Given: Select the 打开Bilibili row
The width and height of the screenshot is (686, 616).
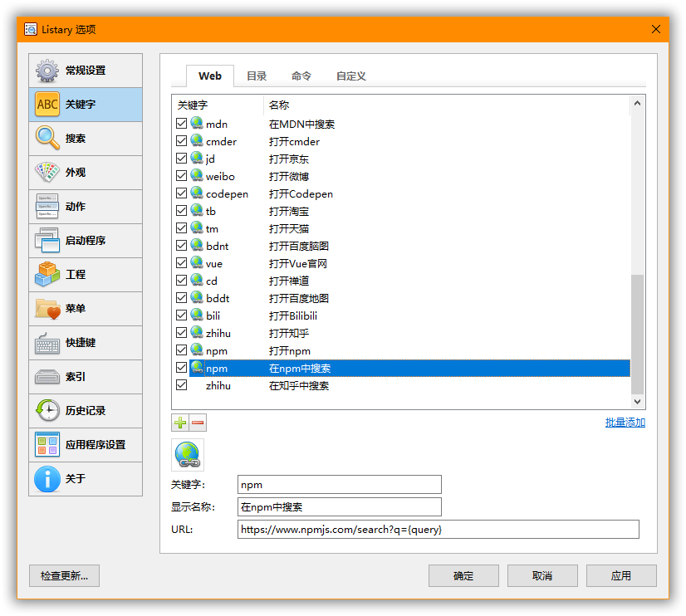Looking at the screenshot, I should coord(403,315).
